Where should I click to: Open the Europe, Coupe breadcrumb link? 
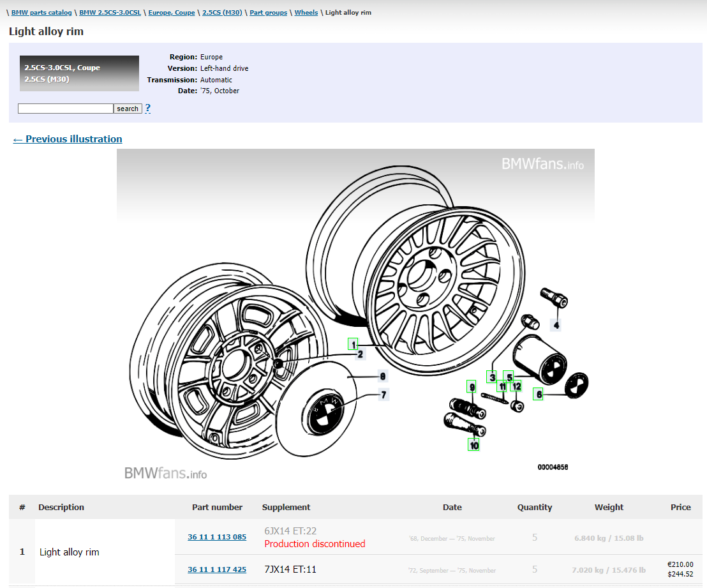tap(172, 13)
